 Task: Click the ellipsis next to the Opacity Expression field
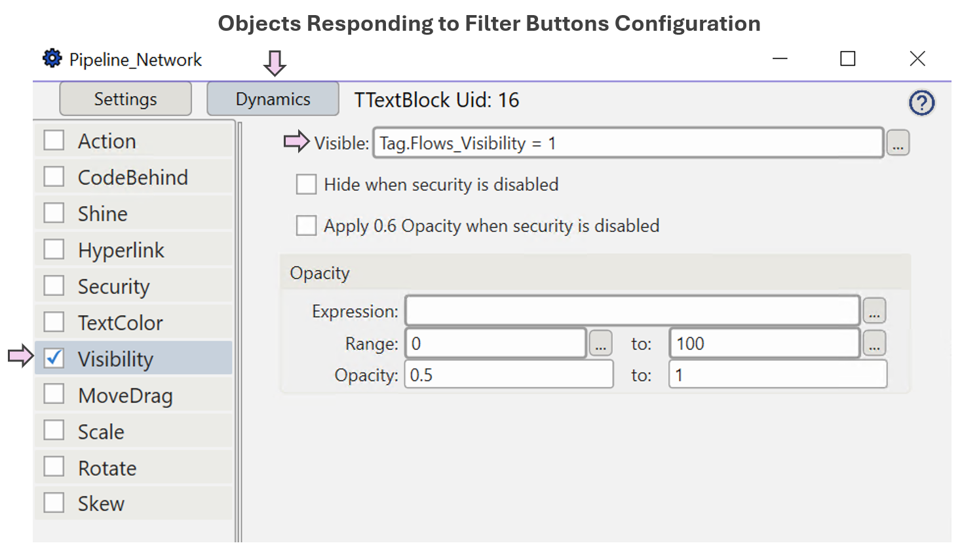[x=875, y=310]
